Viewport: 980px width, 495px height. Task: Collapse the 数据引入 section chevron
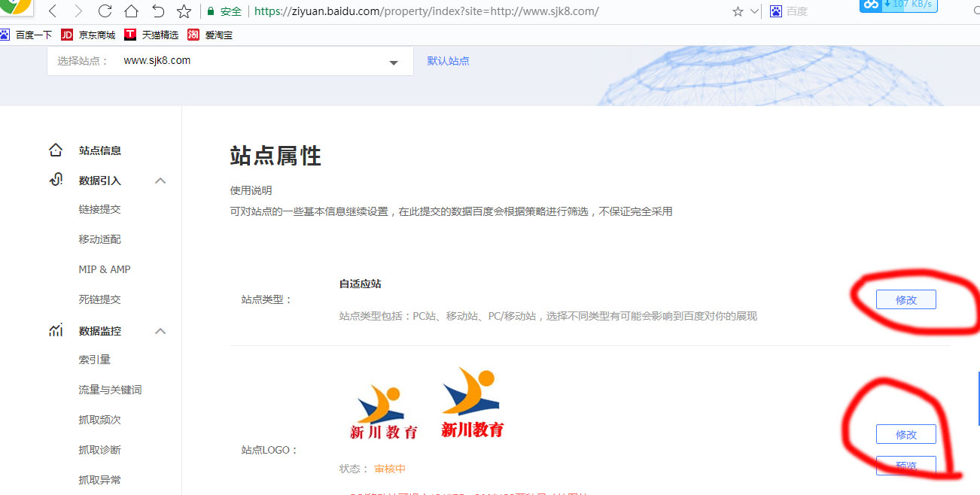[x=160, y=181]
